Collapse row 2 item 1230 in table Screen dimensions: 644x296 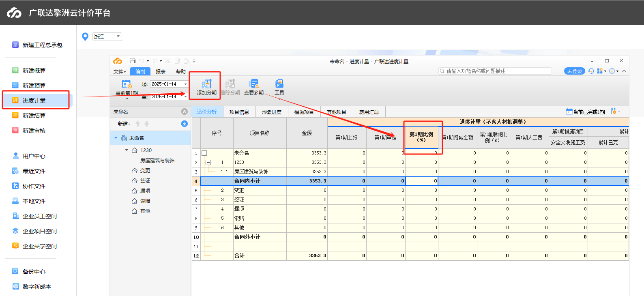pyautogui.click(x=208, y=162)
